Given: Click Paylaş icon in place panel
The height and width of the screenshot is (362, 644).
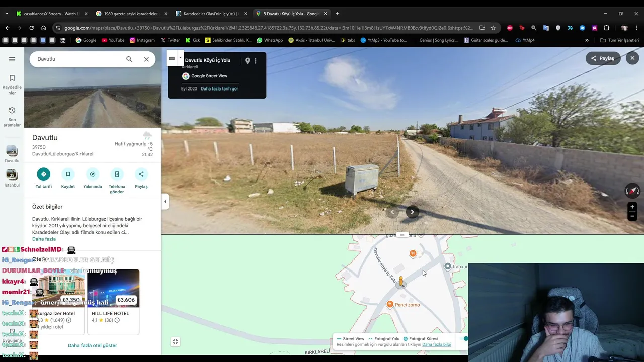Looking at the screenshot, I should click(141, 178).
